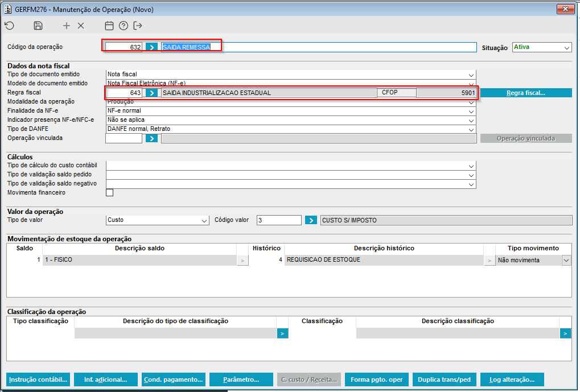Click the SAIDA INDUSTRIALIZACAO ESTADUAL text
The image size is (580, 392).
pos(217,93)
